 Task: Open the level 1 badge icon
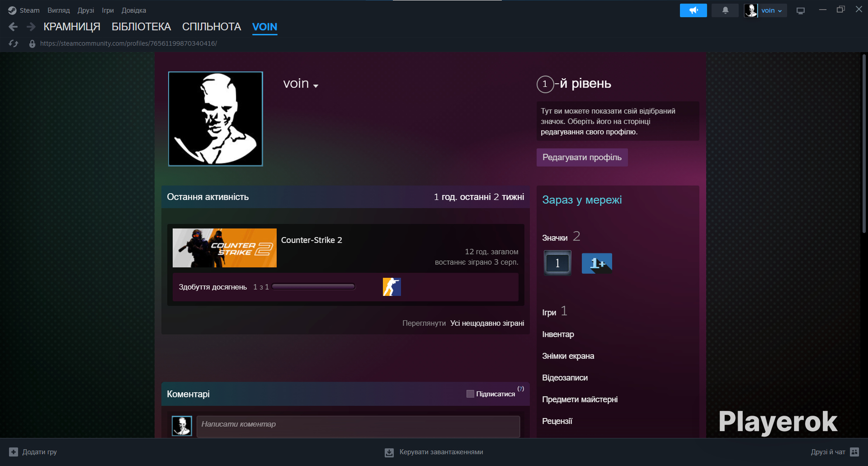[557, 263]
